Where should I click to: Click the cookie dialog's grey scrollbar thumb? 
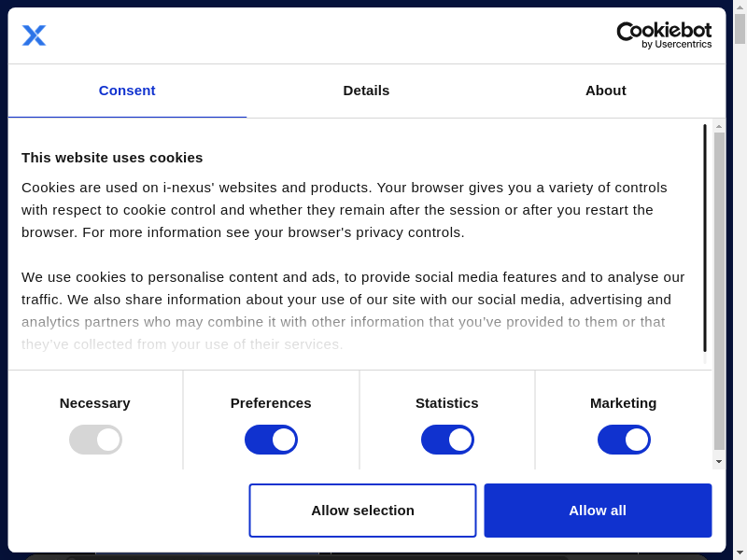(719, 289)
